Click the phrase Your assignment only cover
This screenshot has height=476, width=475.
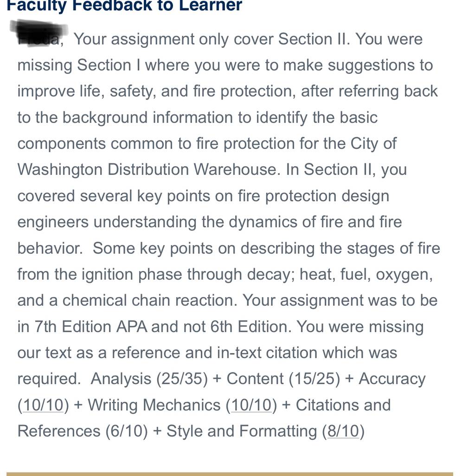click(173, 39)
